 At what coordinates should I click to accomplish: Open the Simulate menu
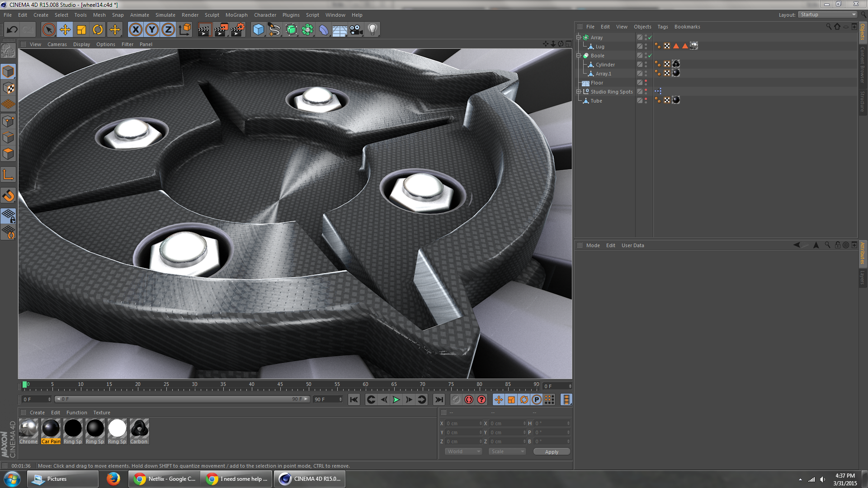tap(165, 15)
